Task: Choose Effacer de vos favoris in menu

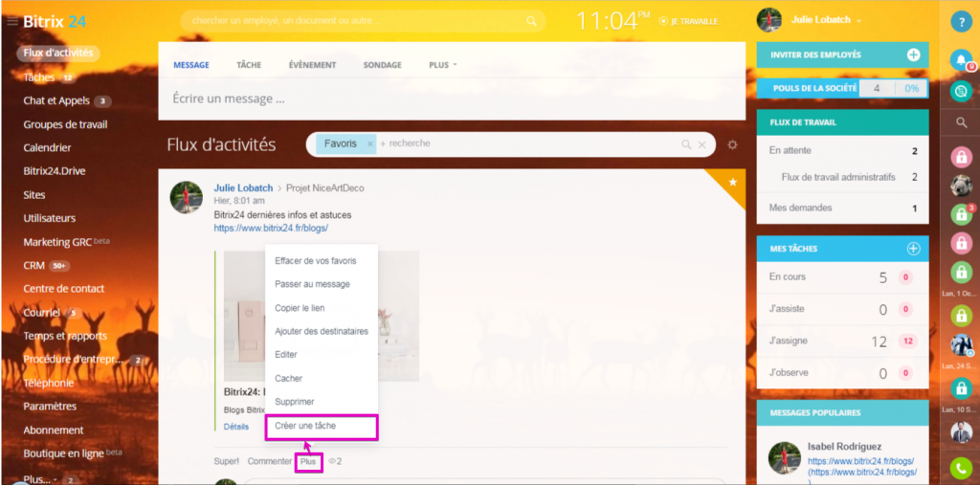Action: point(316,260)
